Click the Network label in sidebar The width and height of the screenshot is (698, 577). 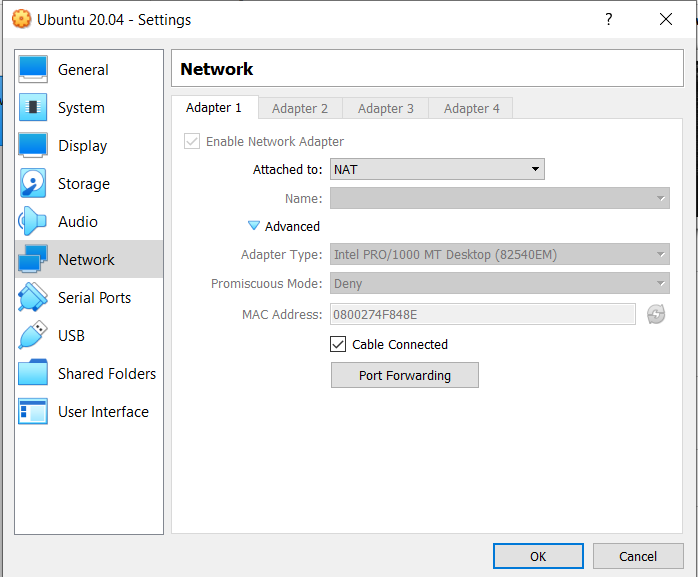coord(86,260)
